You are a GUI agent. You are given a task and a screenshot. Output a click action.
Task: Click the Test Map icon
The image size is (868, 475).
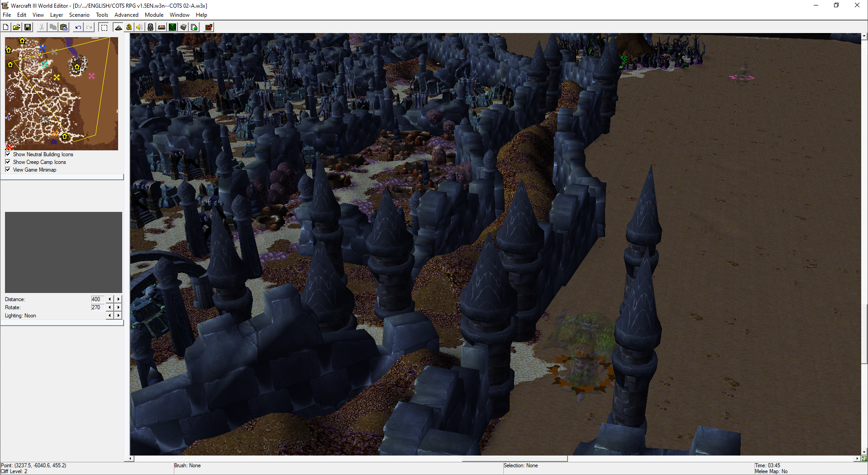point(209,27)
